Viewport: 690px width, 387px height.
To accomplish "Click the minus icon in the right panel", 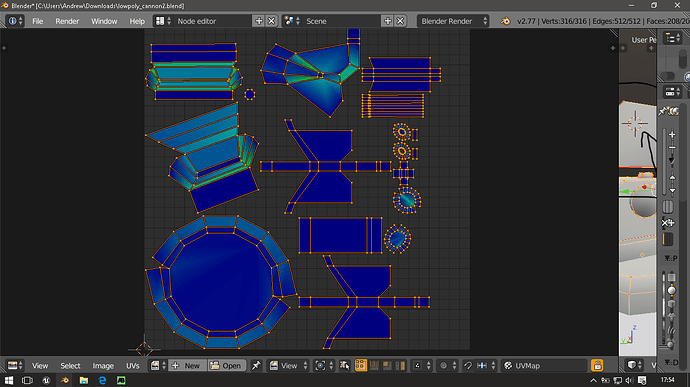I will coord(672,148).
